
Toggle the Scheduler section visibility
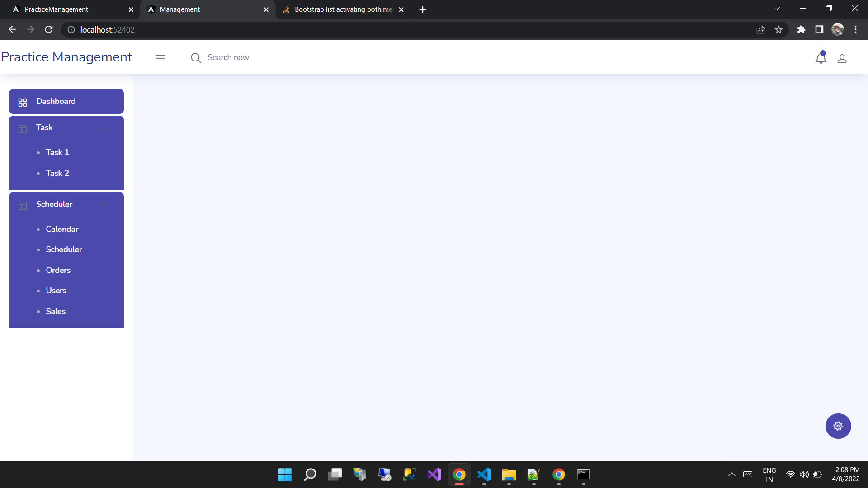click(x=103, y=204)
